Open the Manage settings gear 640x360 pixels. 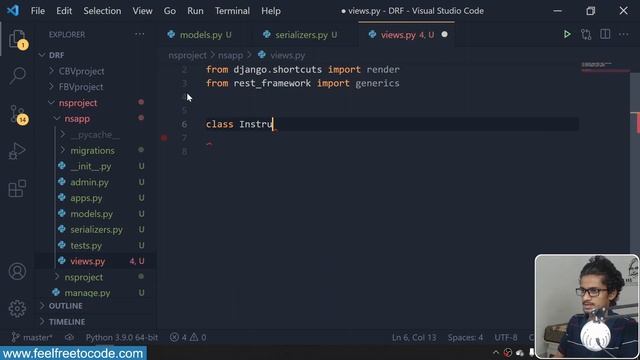point(17,308)
